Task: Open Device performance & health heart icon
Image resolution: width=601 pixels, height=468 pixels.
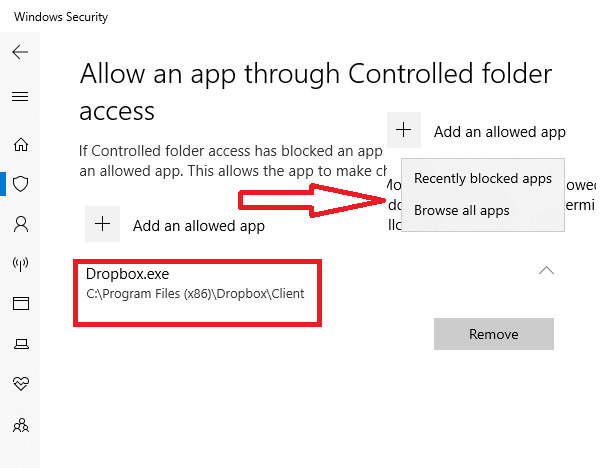Action: (20, 384)
